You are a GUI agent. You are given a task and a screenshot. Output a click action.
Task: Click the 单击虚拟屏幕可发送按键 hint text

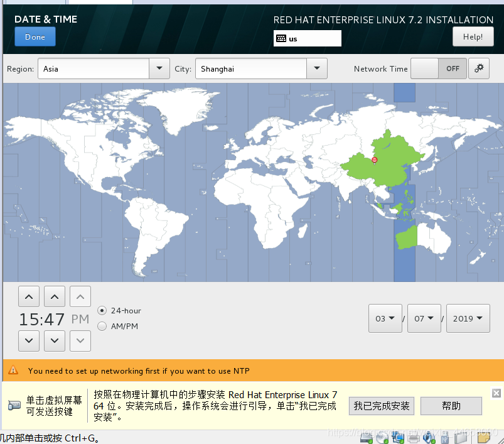[54, 406]
